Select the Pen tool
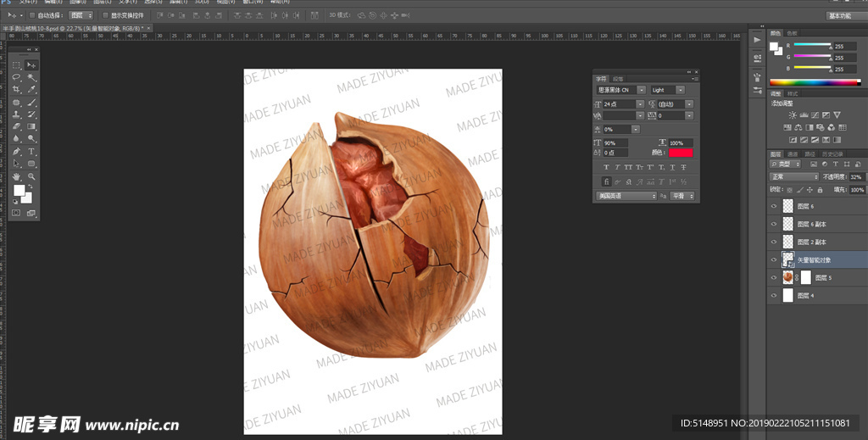This screenshot has width=868, height=440. pos(16,151)
